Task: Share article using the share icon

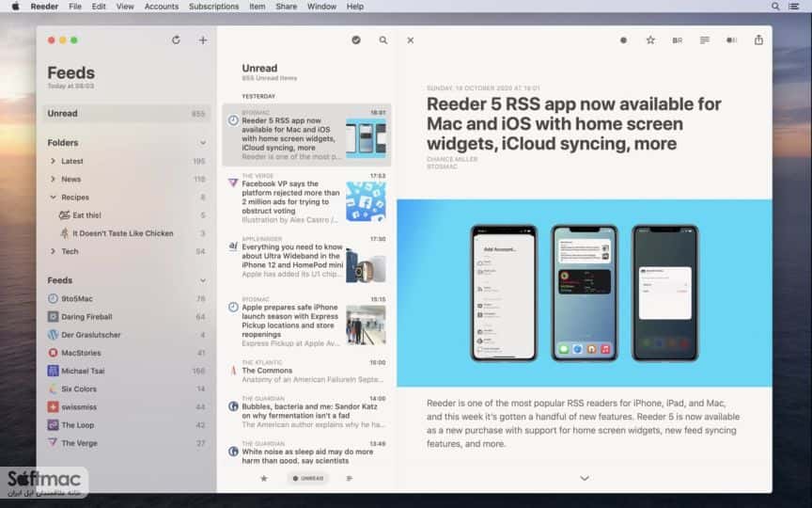Action: tap(758, 40)
